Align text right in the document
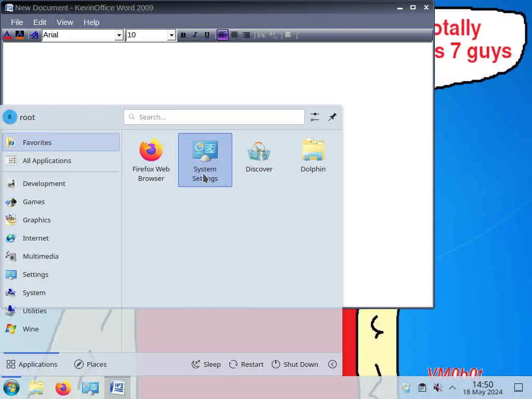The width and height of the screenshot is (532, 399). tap(246, 35)
